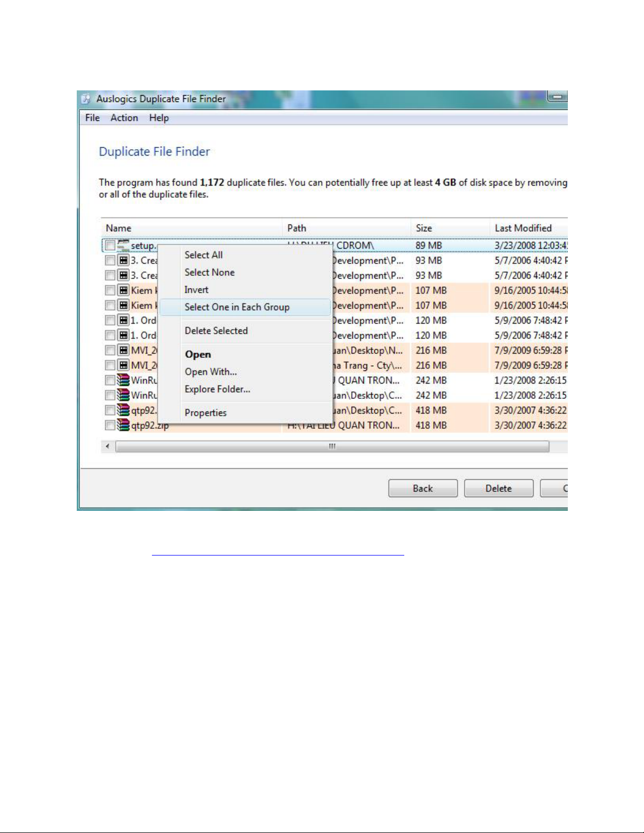Viewport: 644px width, 833px height.
Task: Click the video icon beside 216 MB MVI file
Action: tap(123, 350)
